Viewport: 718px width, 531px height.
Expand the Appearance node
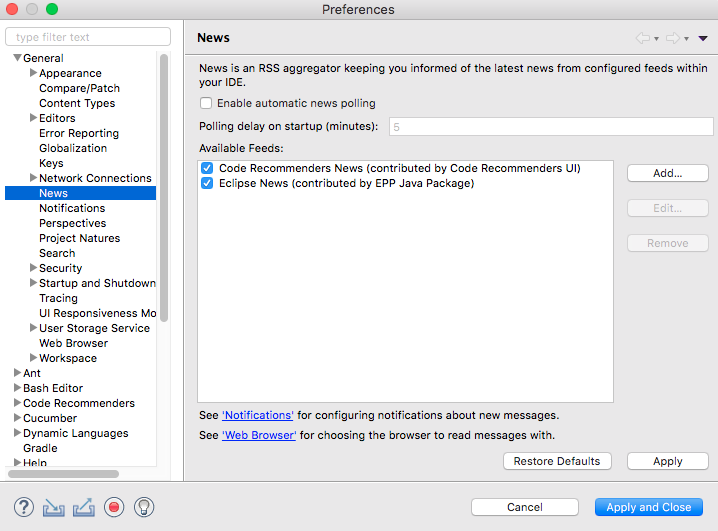point(33,72)
